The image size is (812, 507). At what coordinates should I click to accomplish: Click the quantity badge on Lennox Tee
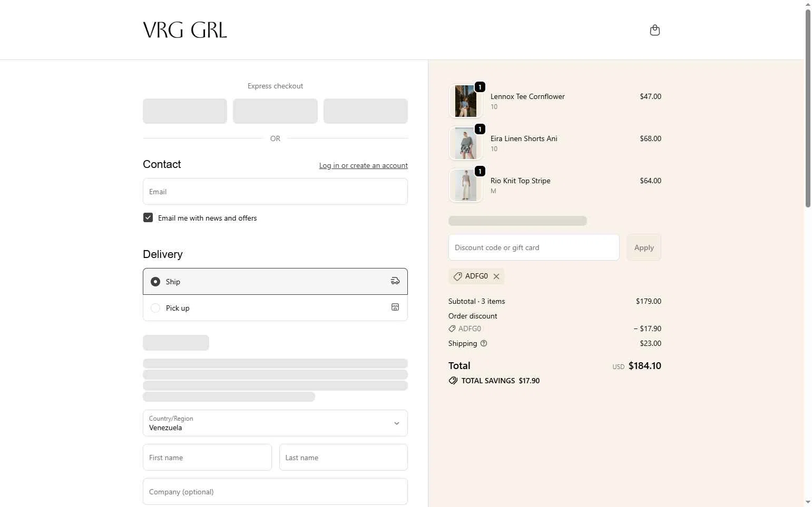[x=480, y=87]
